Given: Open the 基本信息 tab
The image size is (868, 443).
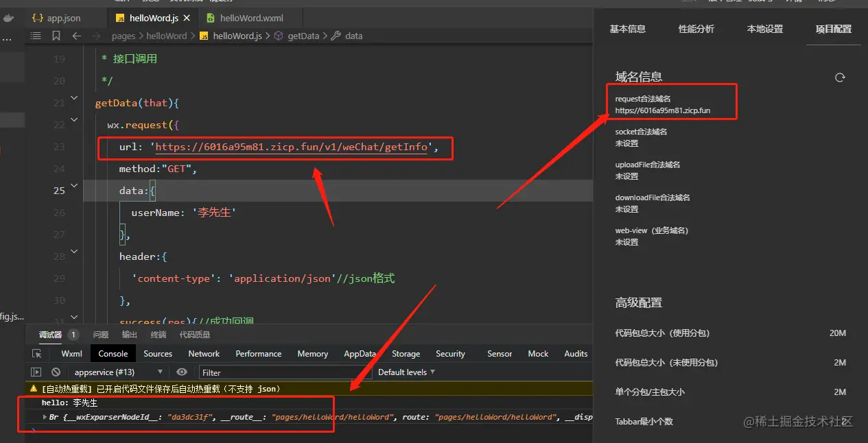Looking at the screenshot, I should pyautogui.click(x=628, y=29).
